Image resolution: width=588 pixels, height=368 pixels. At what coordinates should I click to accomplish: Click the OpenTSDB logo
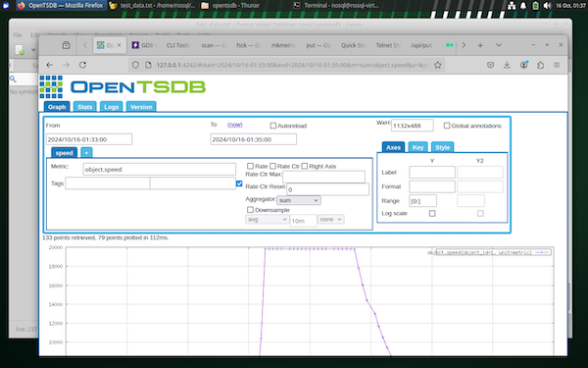point(122,86)
